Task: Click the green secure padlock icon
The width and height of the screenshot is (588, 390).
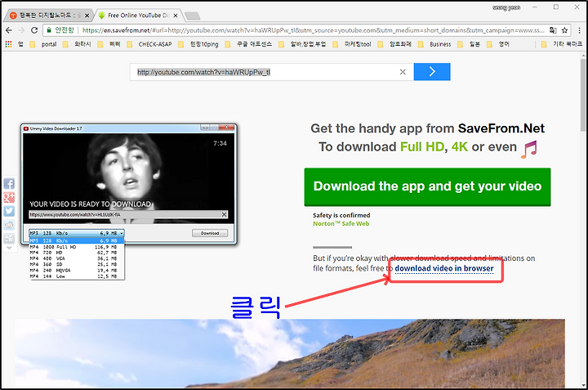Action: pyautogui.click(x=49, y=30)
